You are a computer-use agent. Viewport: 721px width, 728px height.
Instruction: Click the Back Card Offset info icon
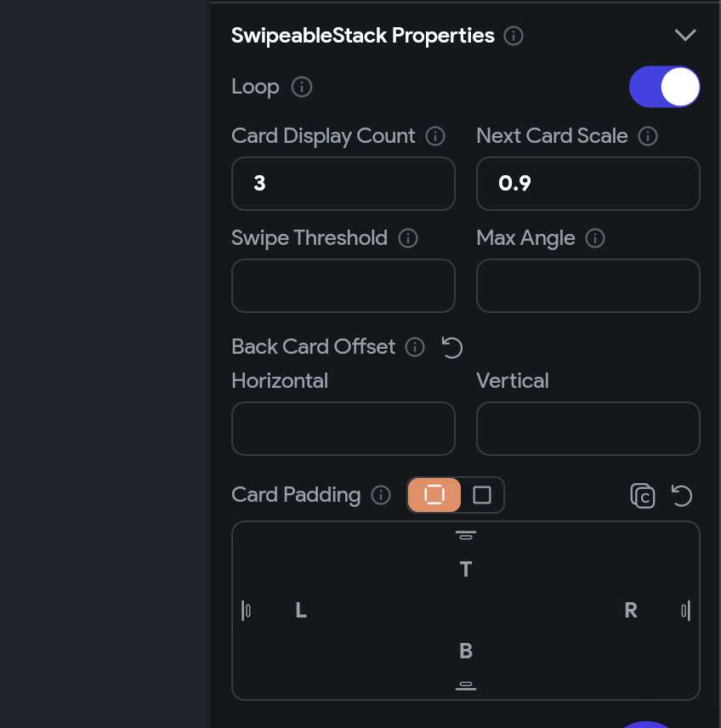pos(415,347)
